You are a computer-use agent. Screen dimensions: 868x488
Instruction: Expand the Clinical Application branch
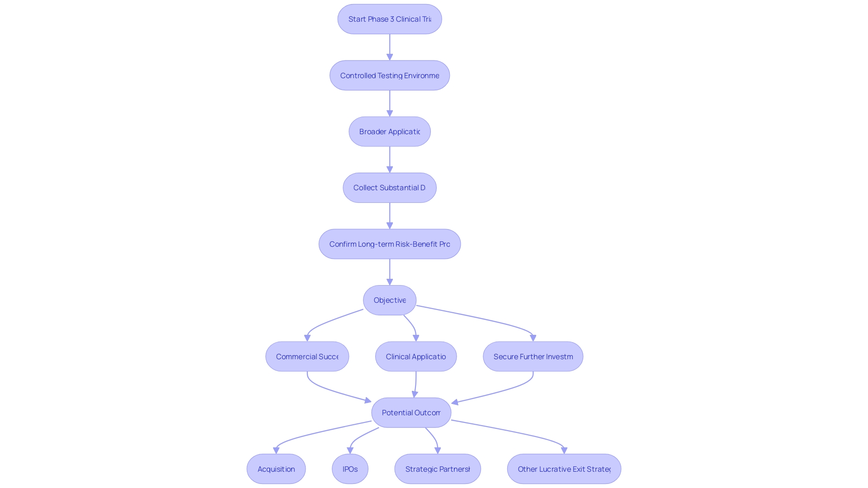click(x=415, y=357)
